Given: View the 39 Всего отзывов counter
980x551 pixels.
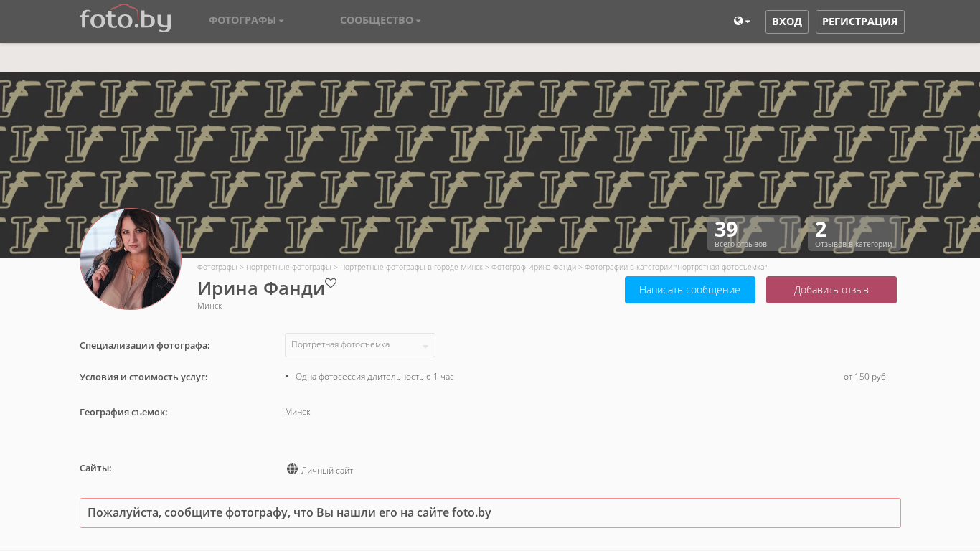Looking at the screenshot, I should pos(753,233).
